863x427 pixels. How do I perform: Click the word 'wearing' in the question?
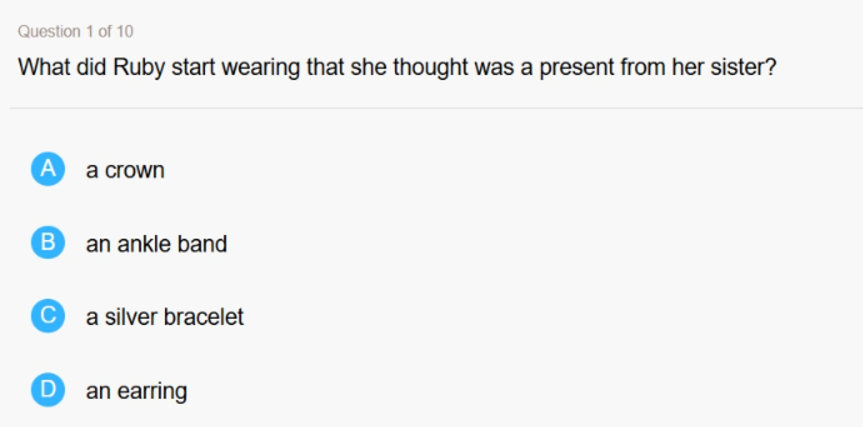[261, 69]
